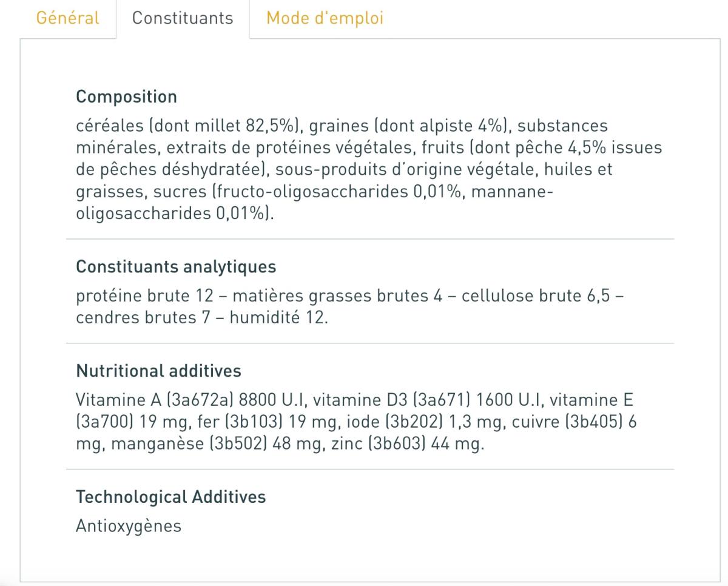728x586 pixels.
Task: Click the "Vitamine A (3a672a)" text
Action: (155, 400)
